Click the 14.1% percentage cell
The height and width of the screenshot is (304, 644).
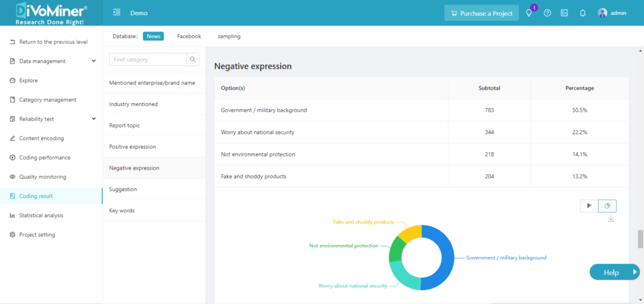(x=579, y=155)
